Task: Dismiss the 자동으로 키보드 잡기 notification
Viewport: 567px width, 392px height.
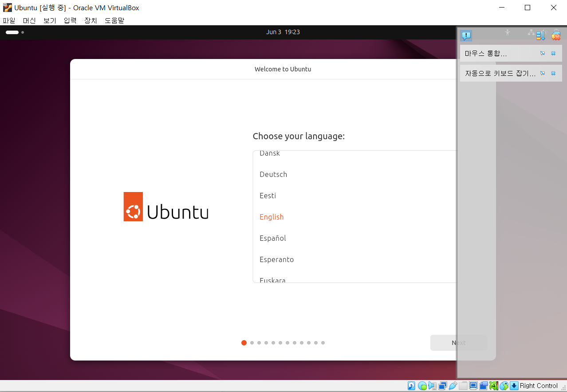Action: coord(553,73)
